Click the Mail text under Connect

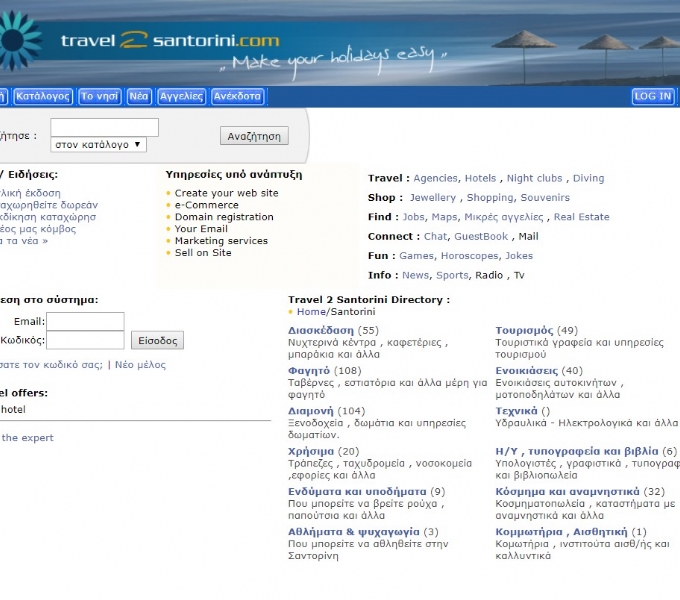529,236
